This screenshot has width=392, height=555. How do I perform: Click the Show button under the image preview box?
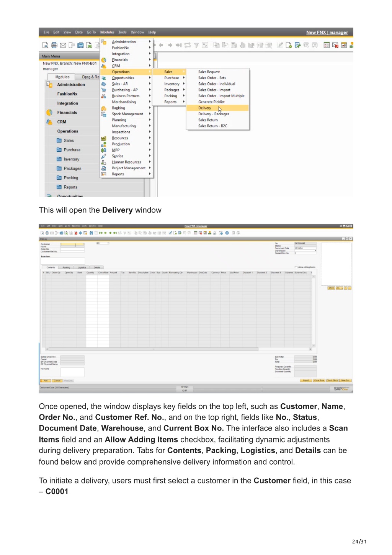click(x=331, y=288)
